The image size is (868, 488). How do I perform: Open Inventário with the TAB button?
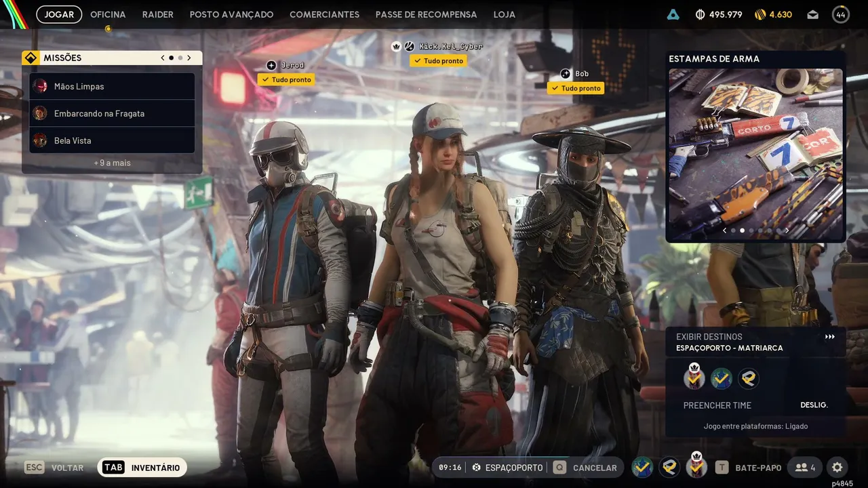point(142,468)
